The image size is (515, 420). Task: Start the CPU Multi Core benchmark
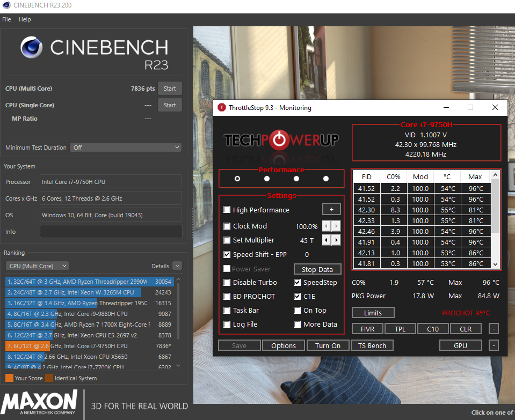170,89
